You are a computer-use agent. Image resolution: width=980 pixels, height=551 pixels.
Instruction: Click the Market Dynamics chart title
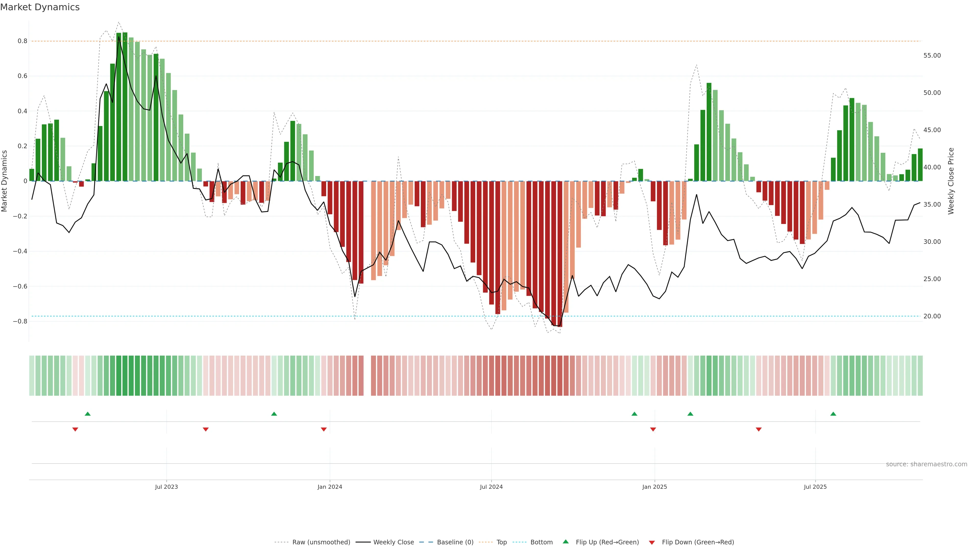(x=40, y=7)
